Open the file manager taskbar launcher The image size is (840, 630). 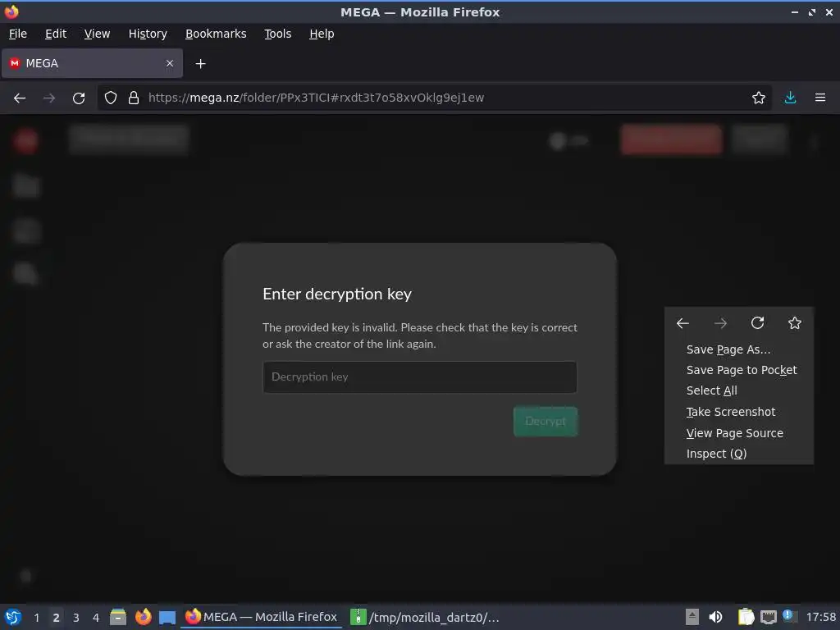coord(118,617)
